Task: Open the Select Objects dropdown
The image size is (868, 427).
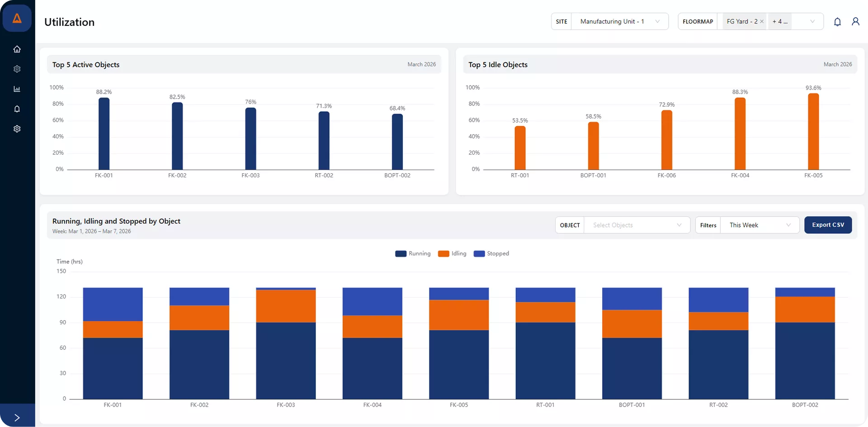Action: 637,225
